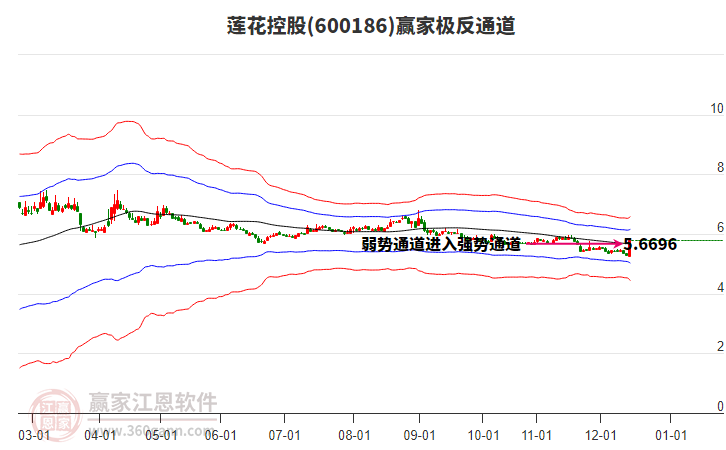Click the 12-01 date label
The height and width of the screenshot is (450, 726).
(601, 435)
